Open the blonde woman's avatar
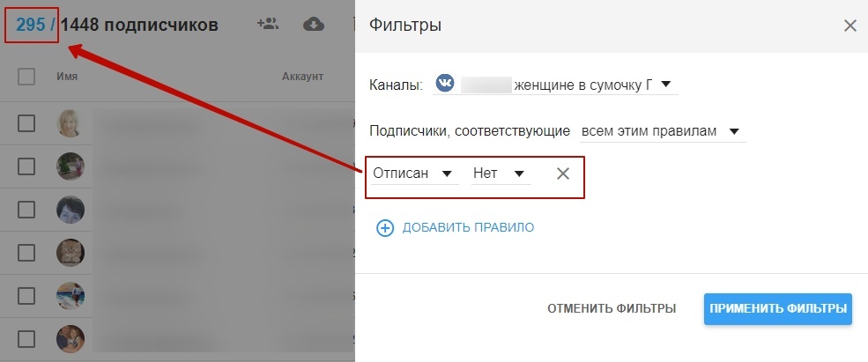The height and width of the screenshot is (362, 868). click(70, 123)
